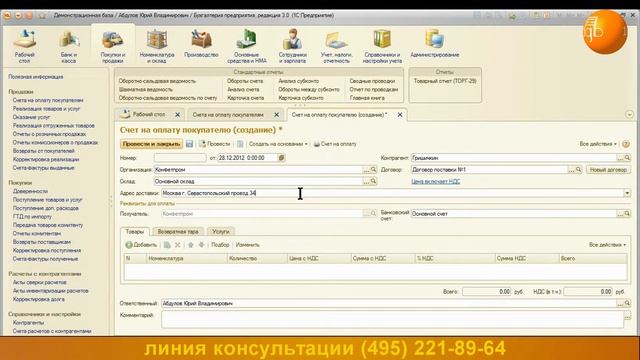Open Поступление товаров и услуг in sidebar
The image size is (640, 360).
(47, 200)
